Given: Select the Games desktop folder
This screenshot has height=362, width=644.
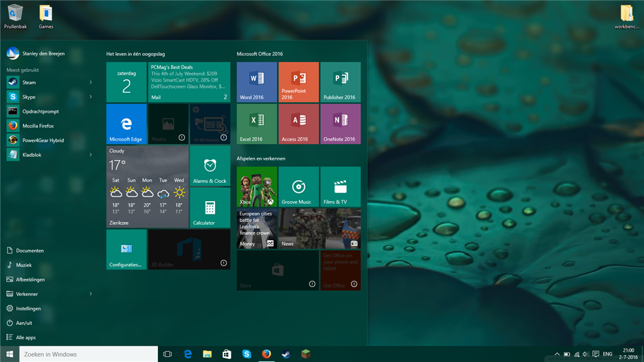Looking at the screenshot, I should click(x=45, y=17).
